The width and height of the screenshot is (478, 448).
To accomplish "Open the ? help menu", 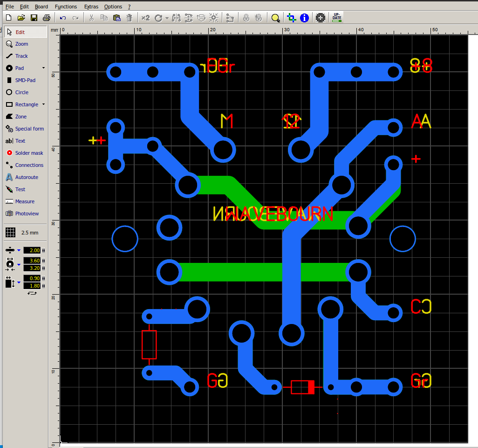I will click(x=129, y=7).
